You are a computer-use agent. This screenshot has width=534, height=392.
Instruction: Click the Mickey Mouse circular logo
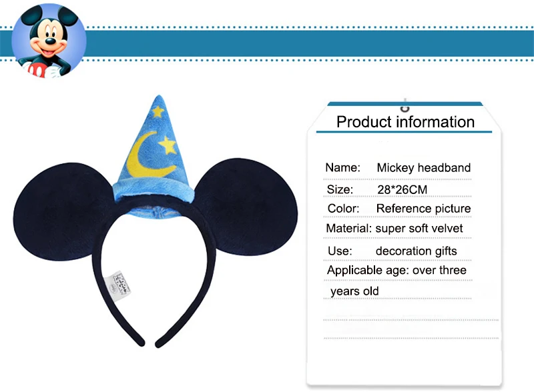(x=49, y=41)
